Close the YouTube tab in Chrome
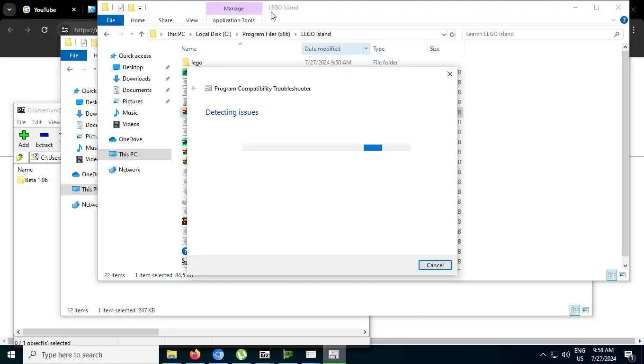 (x=74, y=9)
